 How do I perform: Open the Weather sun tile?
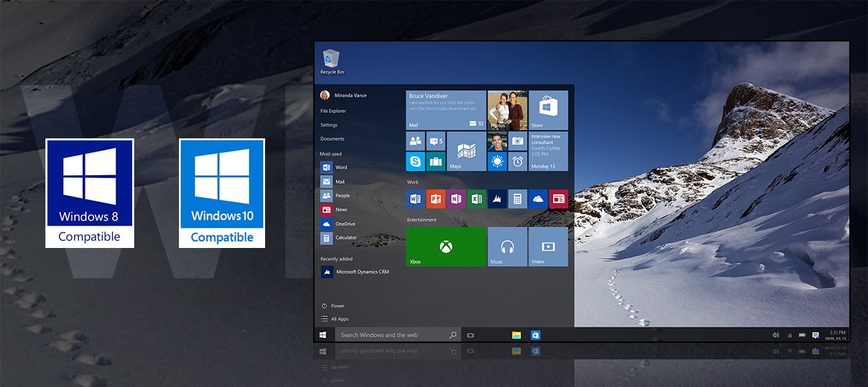(497, 161)
